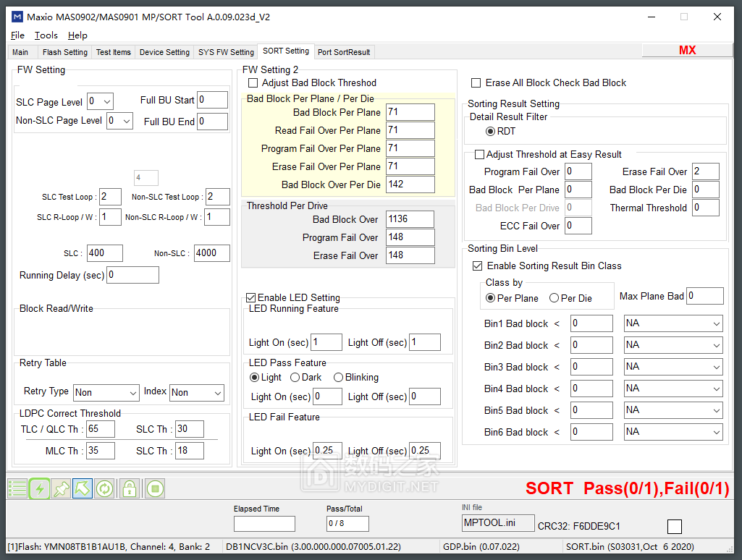Click the ECC Fail Over field

coord(578,226)
